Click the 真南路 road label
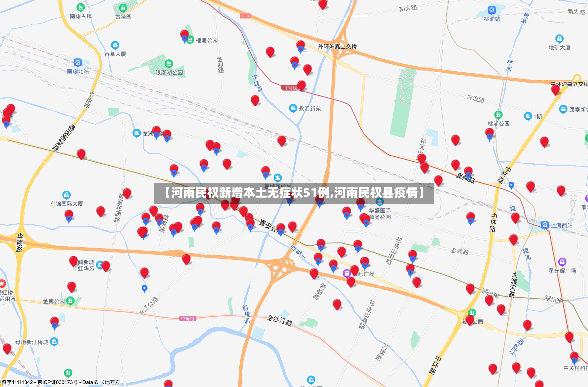Image resolution: width=588 pixels, height=387 pixels. click(x=465, y=178)
